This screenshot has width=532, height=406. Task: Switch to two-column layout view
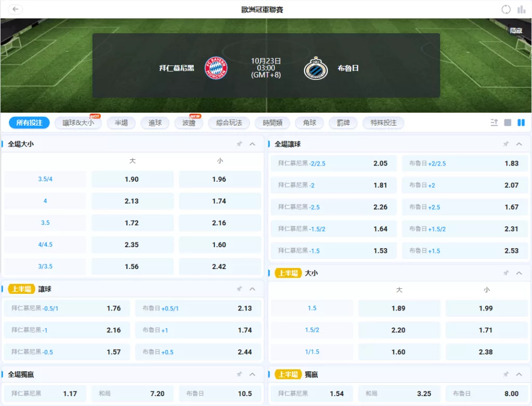[521, 123]
